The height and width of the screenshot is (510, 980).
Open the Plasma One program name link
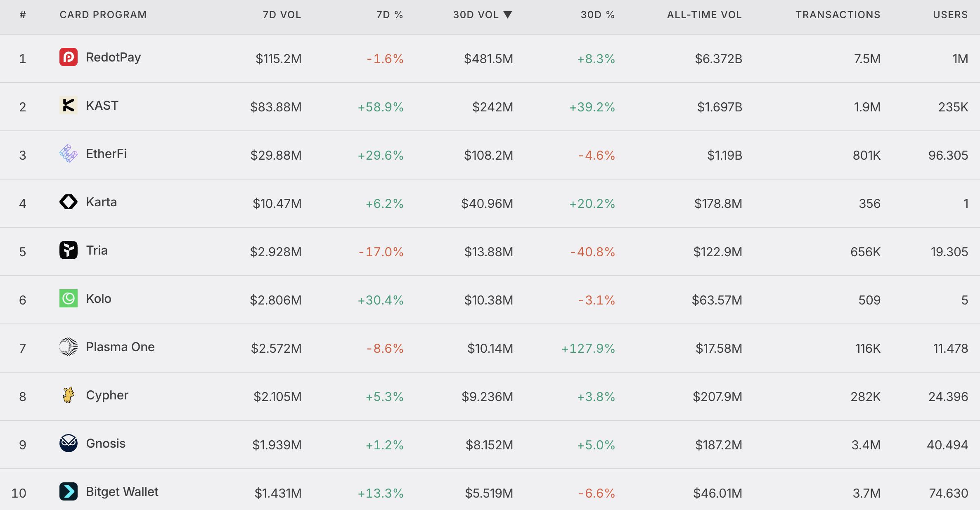coord(120,347)
